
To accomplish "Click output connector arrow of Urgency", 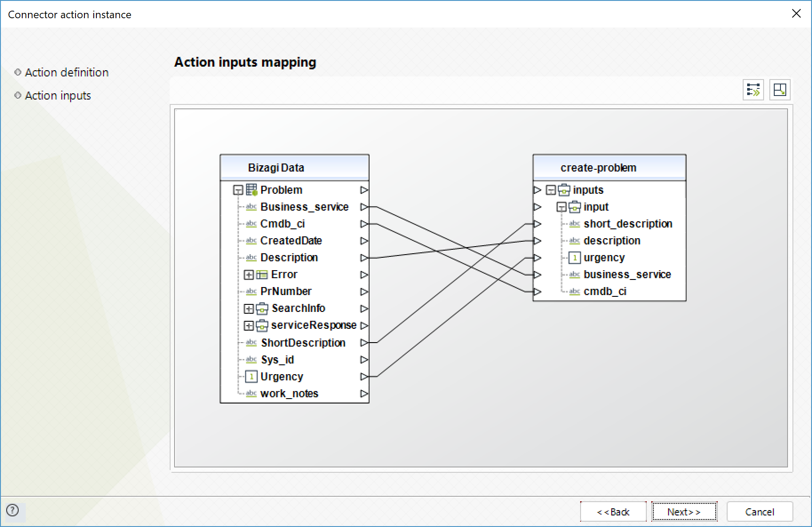I will 364,377.
